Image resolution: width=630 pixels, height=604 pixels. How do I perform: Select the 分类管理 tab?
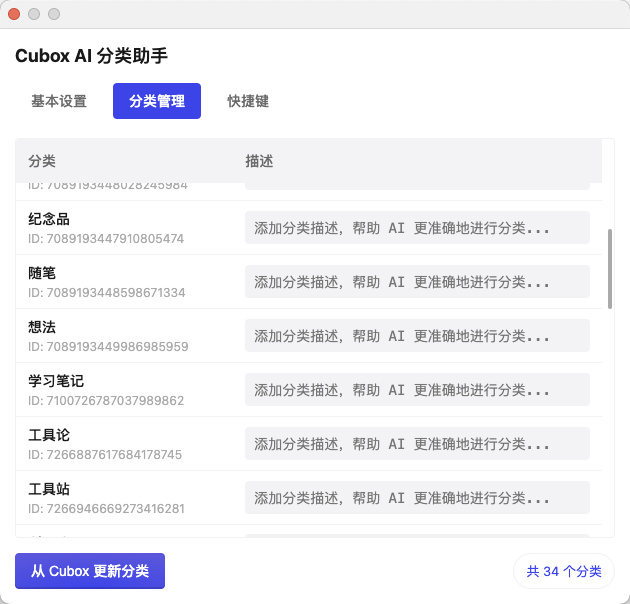157,101
